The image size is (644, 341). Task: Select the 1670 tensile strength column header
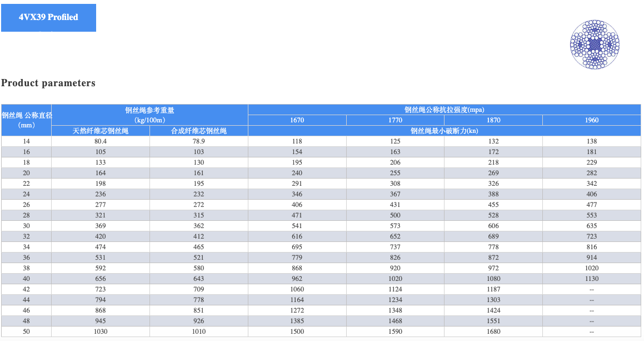pyautogui.click(x=297, y=120)
